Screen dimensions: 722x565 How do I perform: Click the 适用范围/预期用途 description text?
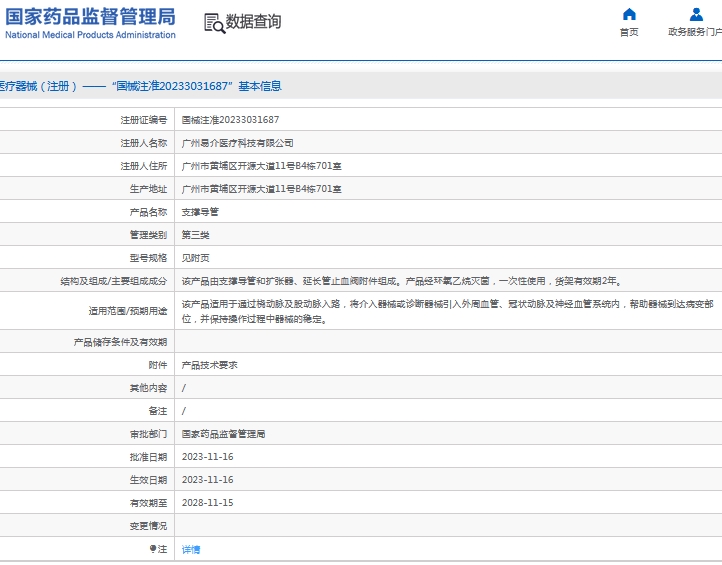(448, 311)
